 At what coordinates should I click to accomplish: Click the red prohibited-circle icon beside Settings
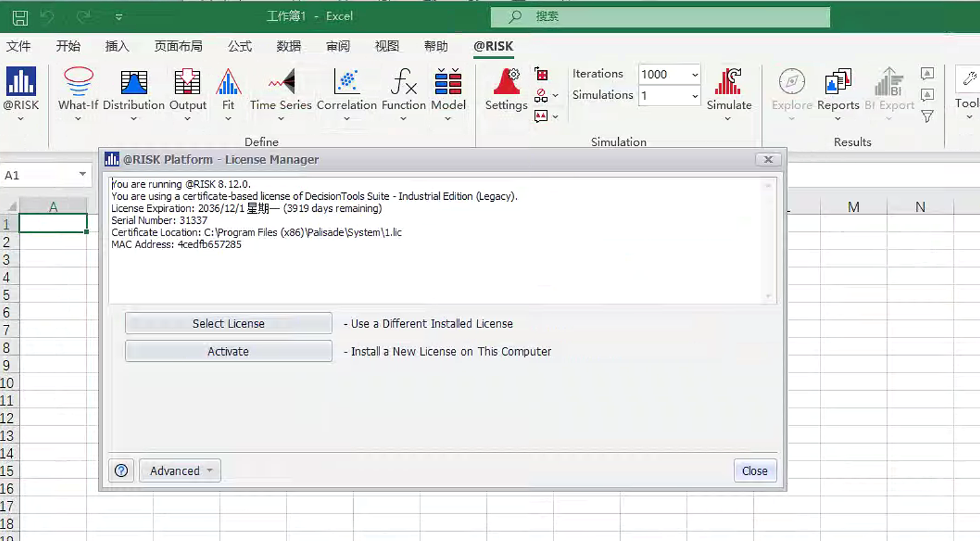coord(540,96)
